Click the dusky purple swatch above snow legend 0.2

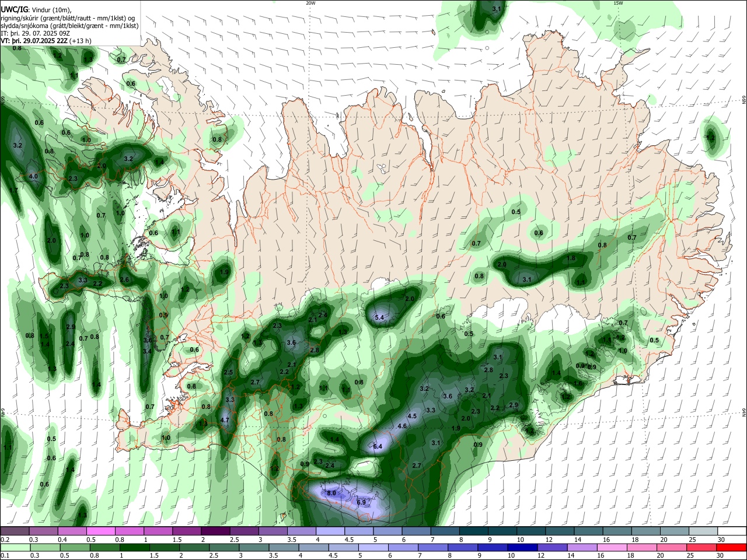tap(15, 531)
